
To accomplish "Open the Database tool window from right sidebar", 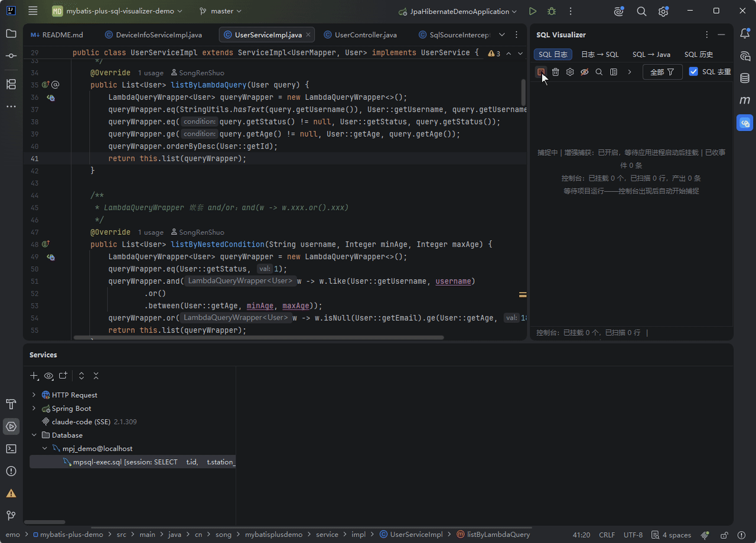I will click(x=745, y=78).
